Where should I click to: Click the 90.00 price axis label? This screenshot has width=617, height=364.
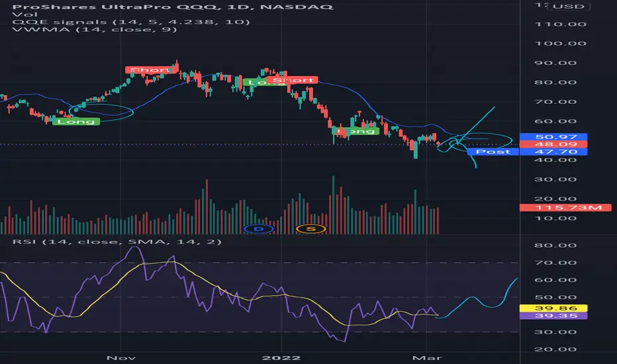[555, 63]
